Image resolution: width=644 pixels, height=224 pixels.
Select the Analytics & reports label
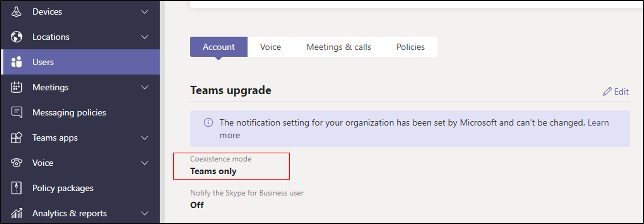tap(69, 213)
